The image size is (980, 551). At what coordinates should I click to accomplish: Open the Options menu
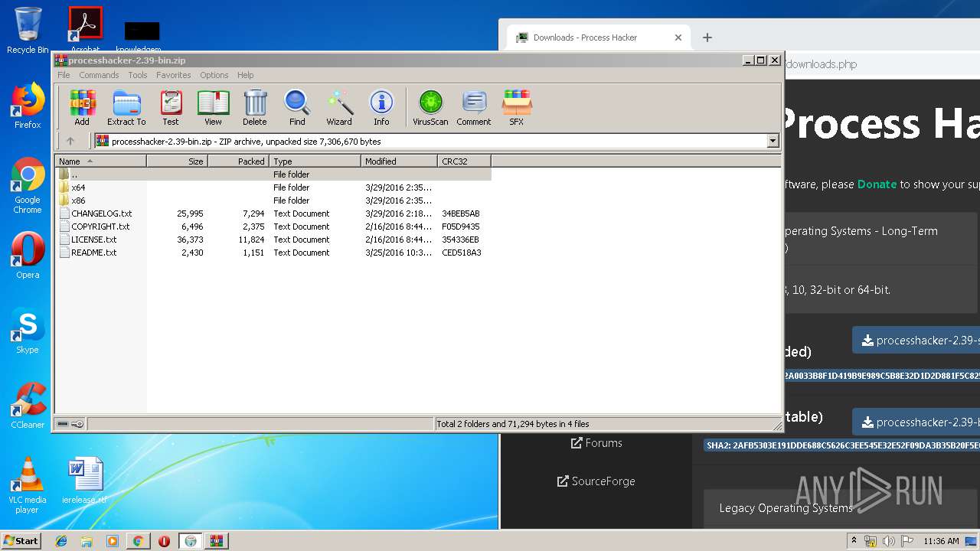coord(214,75)
